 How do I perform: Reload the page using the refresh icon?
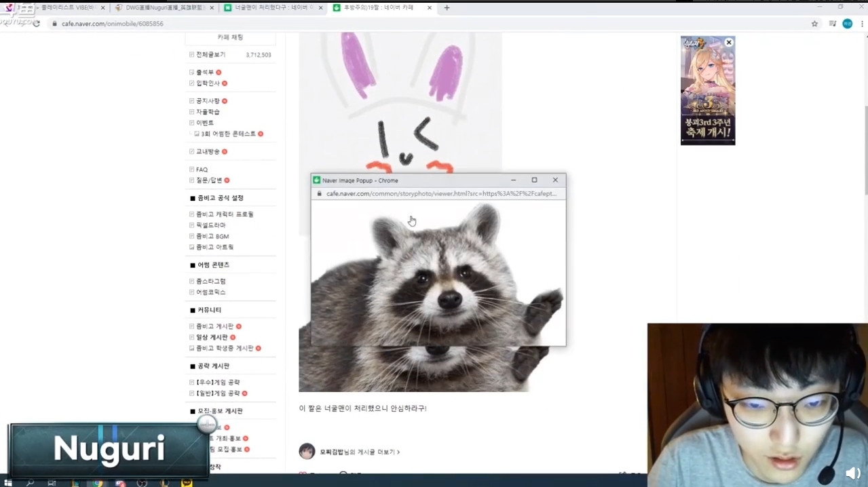36,24
